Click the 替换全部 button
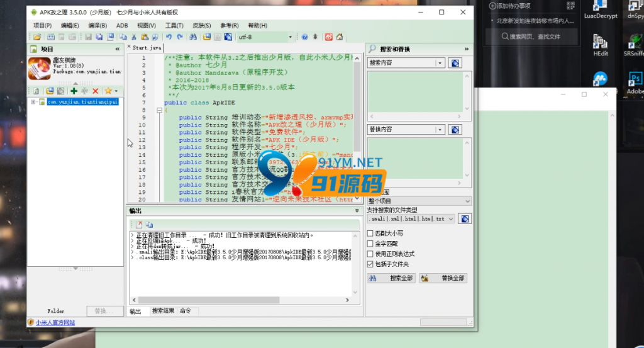The width and height of the screenshot is (644, 348). (443, 278)
